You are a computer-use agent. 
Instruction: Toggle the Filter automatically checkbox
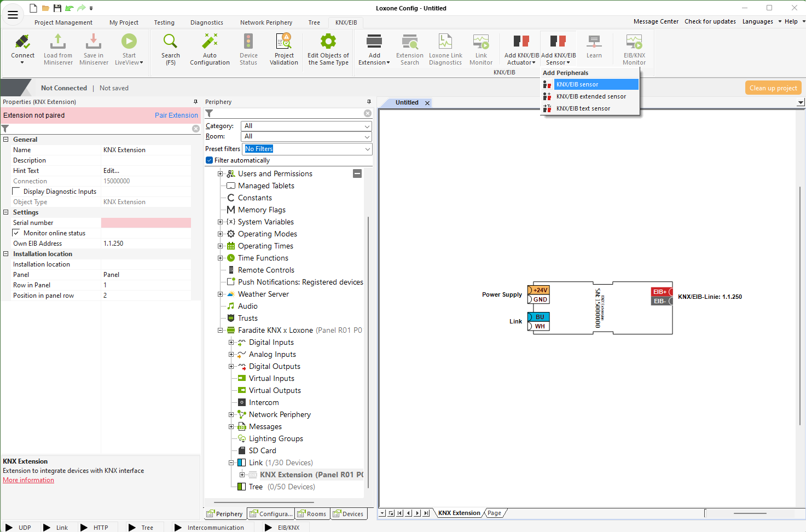pos(209,160)
